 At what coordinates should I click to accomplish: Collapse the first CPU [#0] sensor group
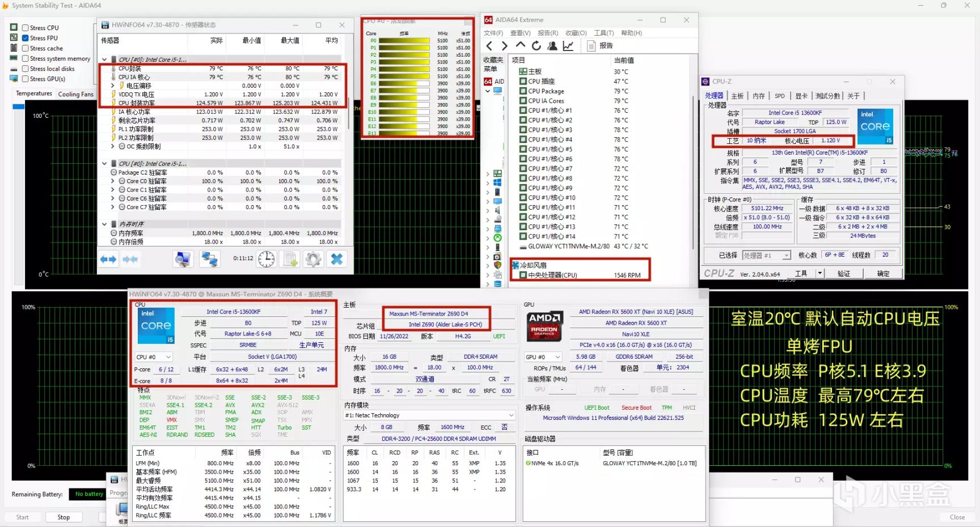(x=104, y=59)
